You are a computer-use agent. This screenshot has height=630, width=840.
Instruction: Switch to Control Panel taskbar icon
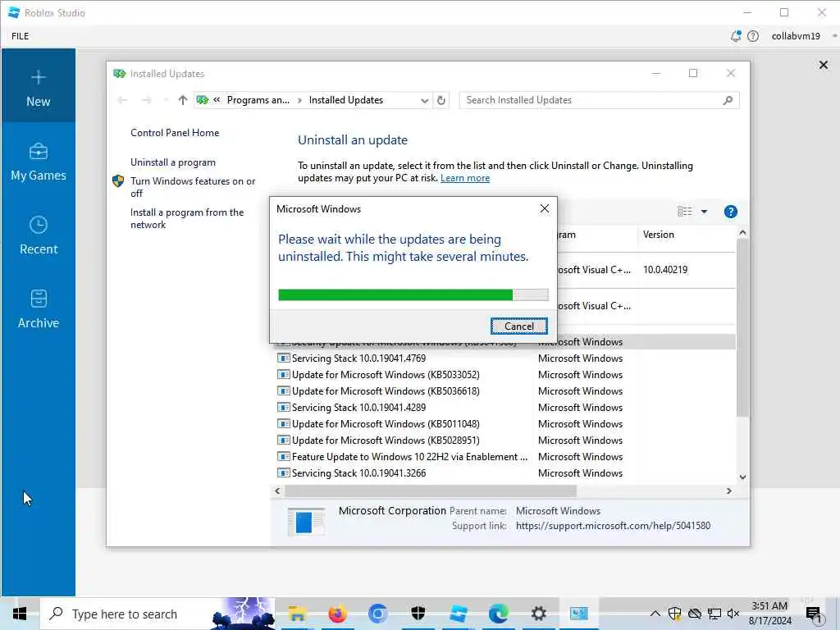tap(578, 614)
